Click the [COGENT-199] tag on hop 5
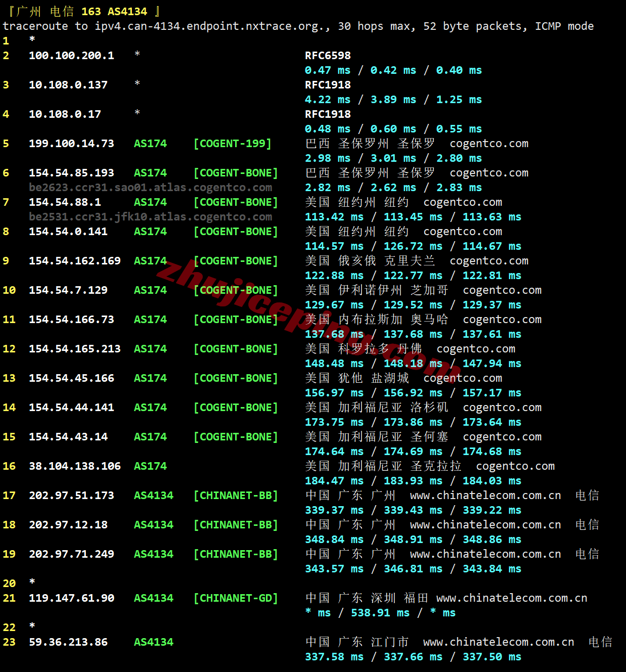This screenshot has width=626, height=672. (232, 144)
